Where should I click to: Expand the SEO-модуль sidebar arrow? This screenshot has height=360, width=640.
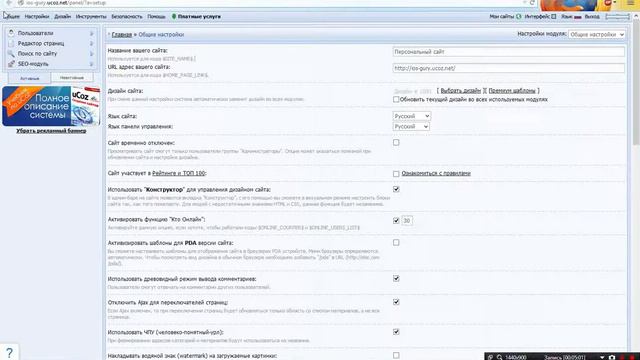[x=91, y=64]
